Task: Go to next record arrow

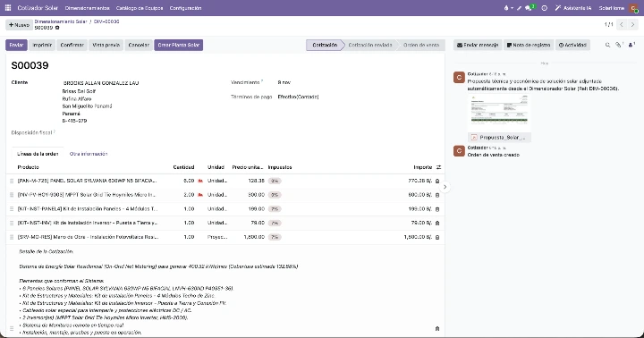Action: click(x=632, y=25)
